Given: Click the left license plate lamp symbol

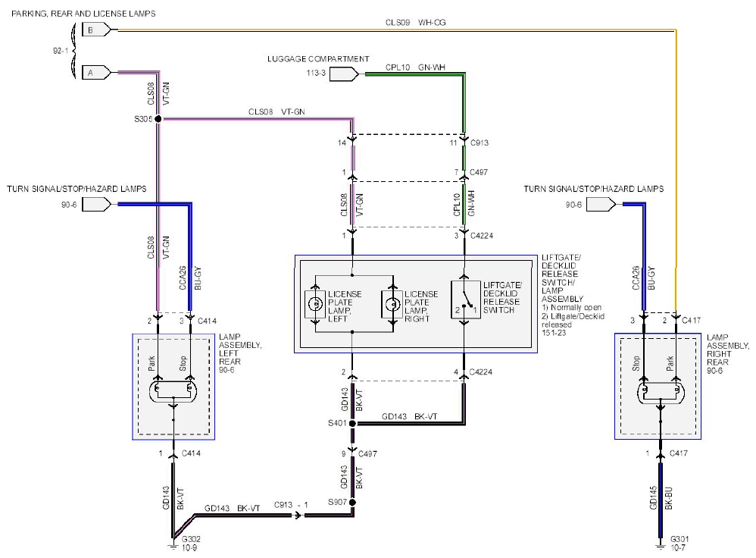Looking at the screenshot, I should point(315,304).
